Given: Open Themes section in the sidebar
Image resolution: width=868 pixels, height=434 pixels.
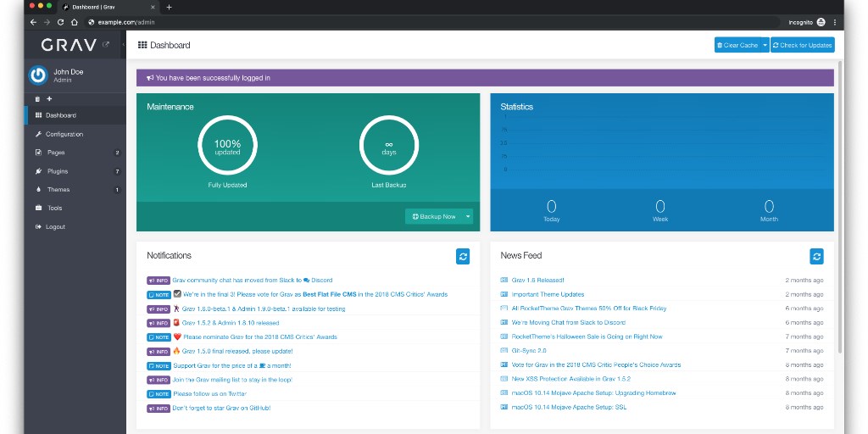Looking at the screenshot, I should coord(75,189).
